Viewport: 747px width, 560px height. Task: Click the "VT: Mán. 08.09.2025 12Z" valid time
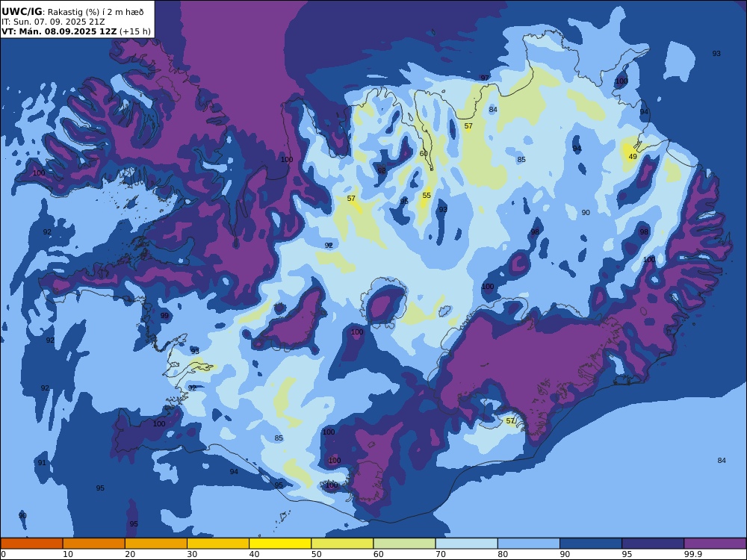coord(59,31)
